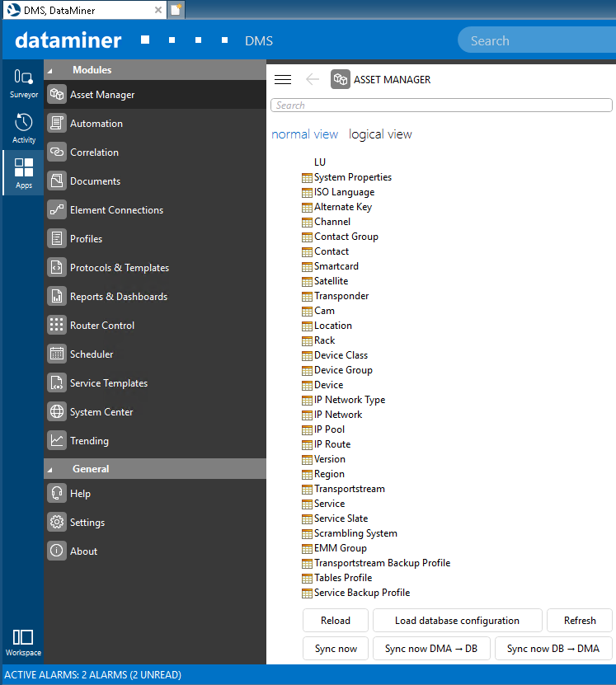Select the Contact Group table
616x685 pixels.
(346, 237)
